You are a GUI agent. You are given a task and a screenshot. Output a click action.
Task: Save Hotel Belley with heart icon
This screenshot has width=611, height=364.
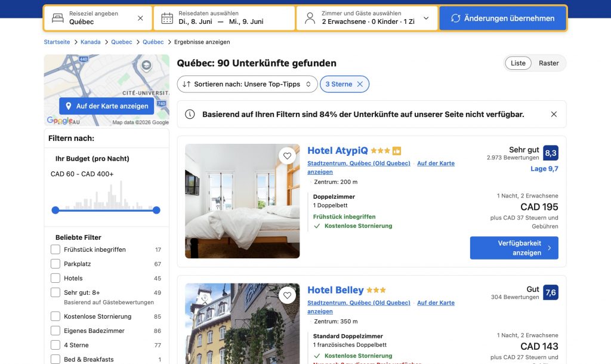pos(287,295)
